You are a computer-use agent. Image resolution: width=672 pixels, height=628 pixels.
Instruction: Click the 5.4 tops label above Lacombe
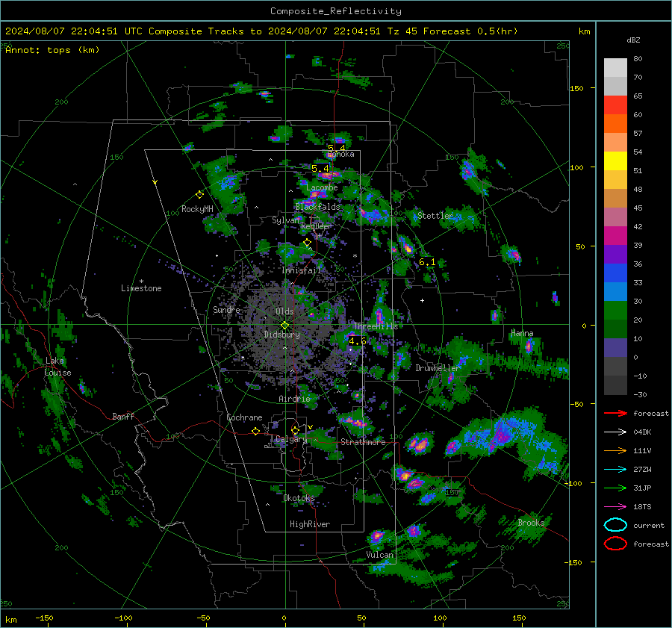[x=320, y=169]
